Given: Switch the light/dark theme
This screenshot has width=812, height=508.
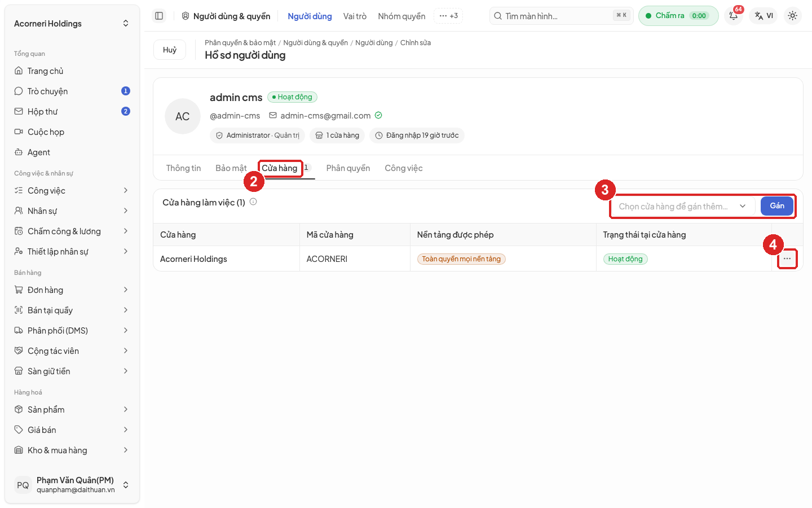Looking at the screenshot, I should coord(792,16).
